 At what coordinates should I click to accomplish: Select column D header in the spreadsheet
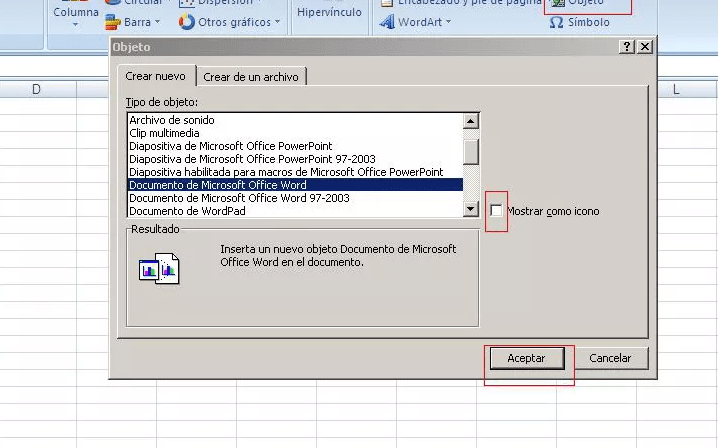pyautogui.click(x=37, y=89)
